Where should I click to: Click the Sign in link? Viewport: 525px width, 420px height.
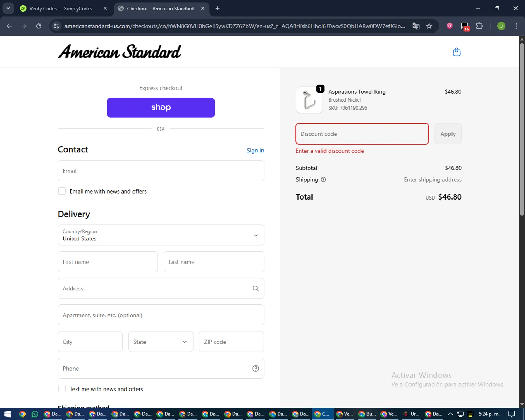pos(255,150)
